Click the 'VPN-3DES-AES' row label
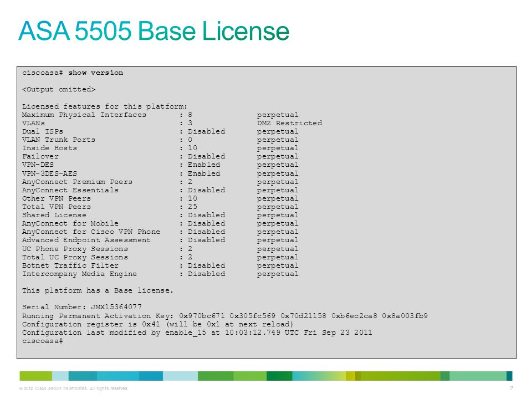Screen dimensions: 532x399 (49, 173)
